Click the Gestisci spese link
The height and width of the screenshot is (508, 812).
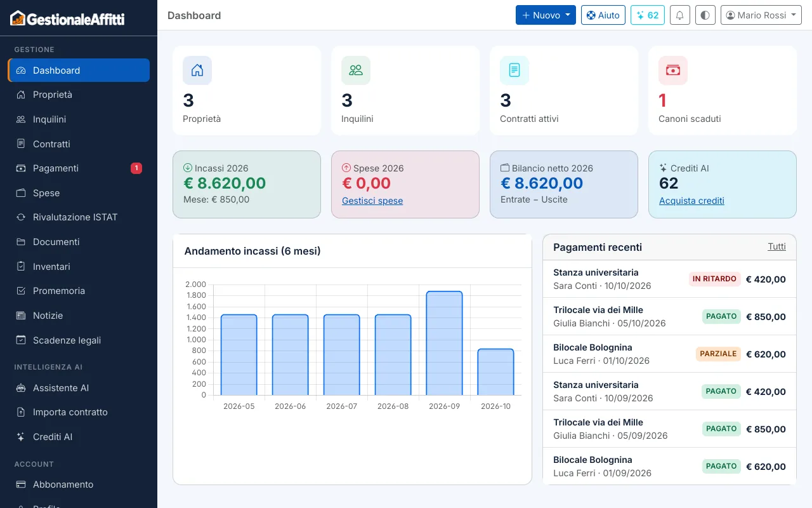click(x=372, y=201)
